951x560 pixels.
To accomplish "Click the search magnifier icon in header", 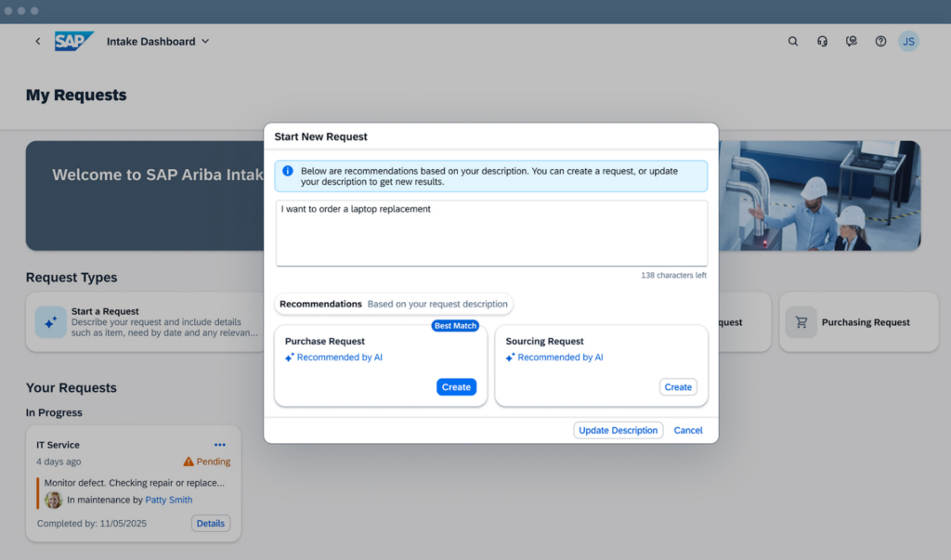I will pos(792,41).
